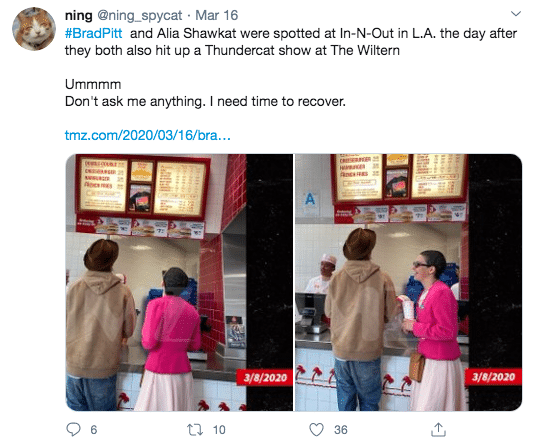Expand the tweet options chevron menu
Screen dimensions: 534x444
pos(516,14)
